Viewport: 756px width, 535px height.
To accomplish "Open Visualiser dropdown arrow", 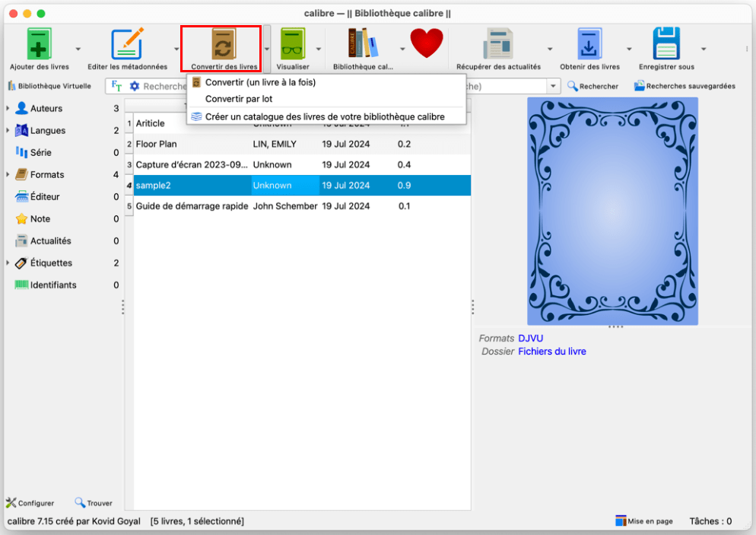I will 318,49.
